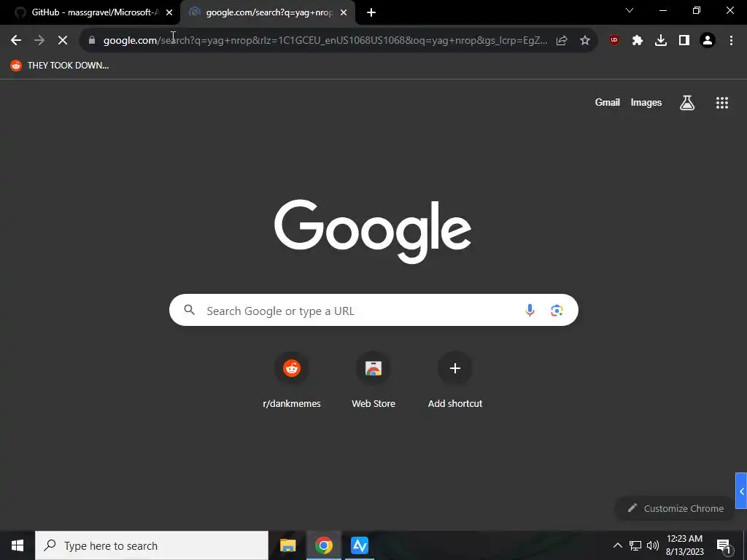Toggle the side panel icon

coord(684,41)
